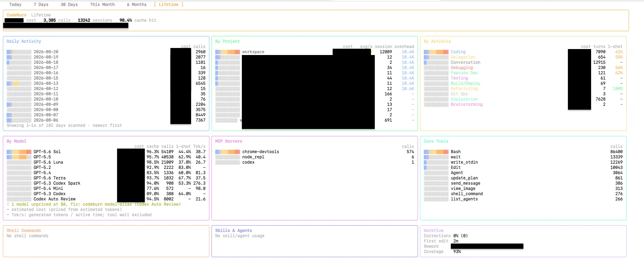
Task: Select the write_stdin tool row
Action: click(x=523, y=162)
